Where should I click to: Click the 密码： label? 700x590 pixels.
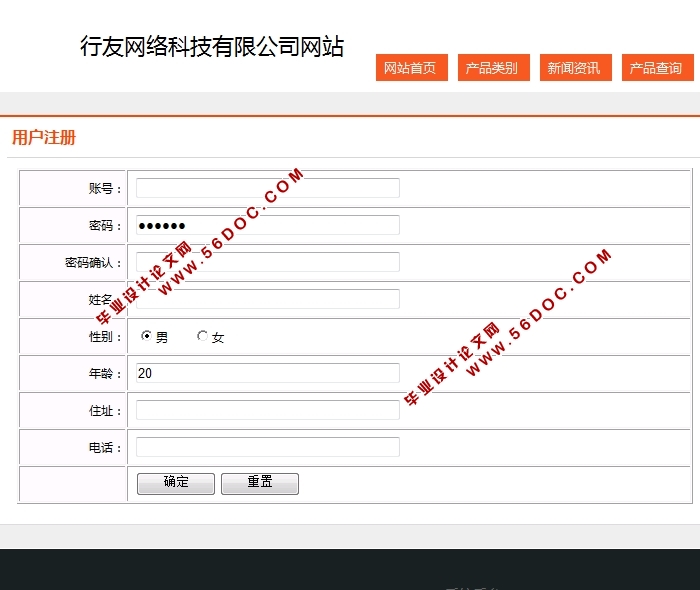point(105,225)
